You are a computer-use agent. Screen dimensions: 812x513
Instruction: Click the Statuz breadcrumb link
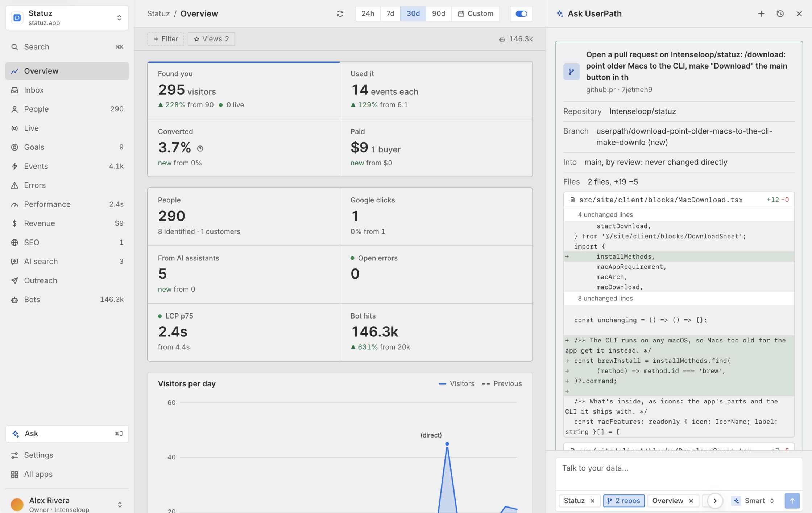[158, 14]
